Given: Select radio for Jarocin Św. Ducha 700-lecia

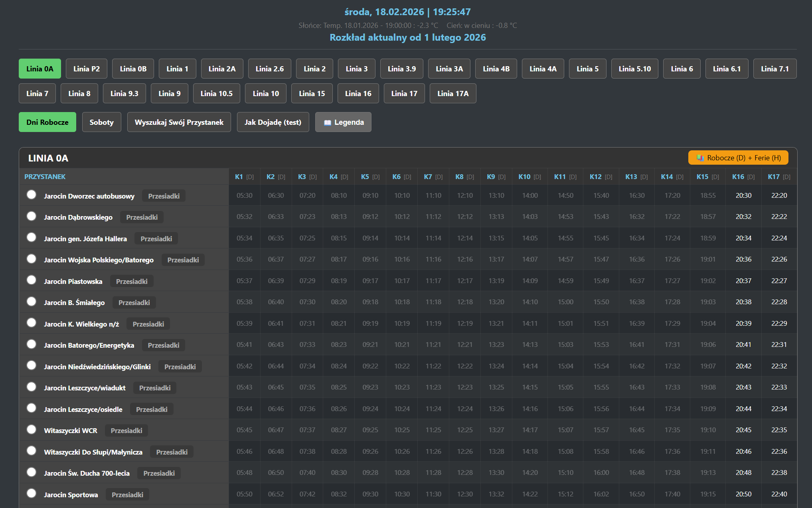Looking at the screenshot, I should pyautogui.click(x=32, y=472).
